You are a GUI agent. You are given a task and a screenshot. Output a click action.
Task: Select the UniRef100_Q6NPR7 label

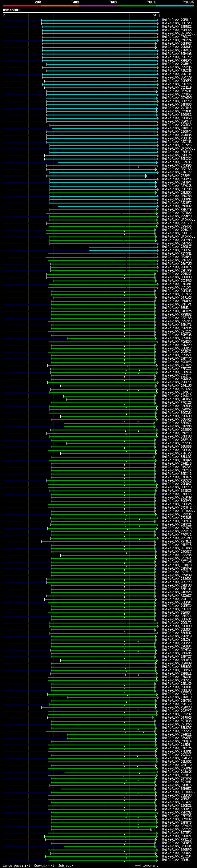click(x=177, y=43)
